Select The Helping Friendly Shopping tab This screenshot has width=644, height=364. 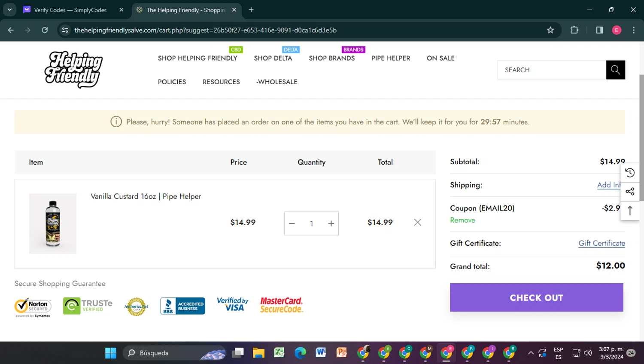point(186,10)
